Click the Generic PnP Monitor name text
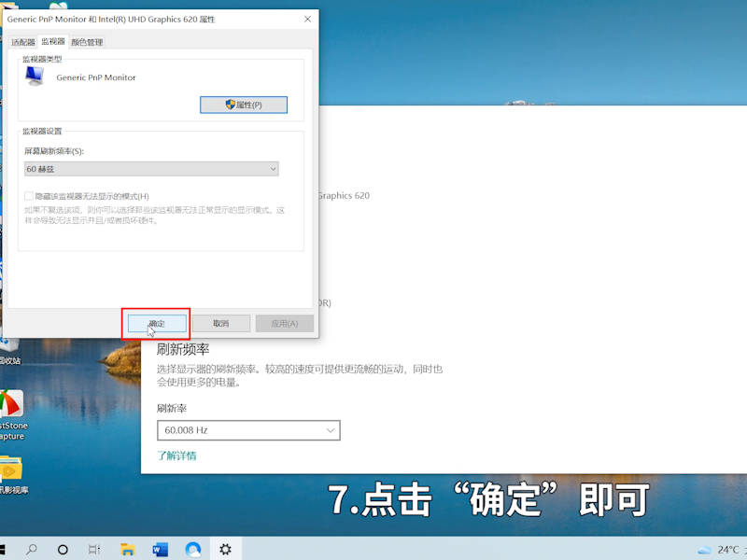747x560 pixels. coord(96,77)
